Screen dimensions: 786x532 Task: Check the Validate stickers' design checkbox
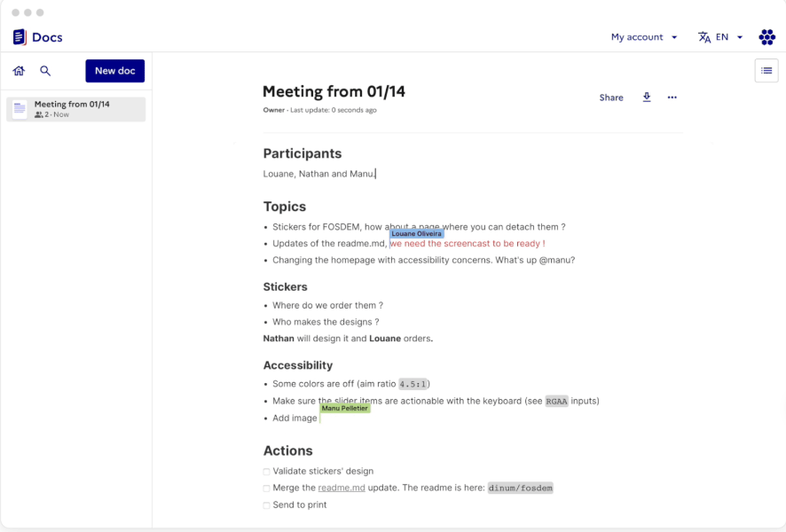[x=267, y=472]
